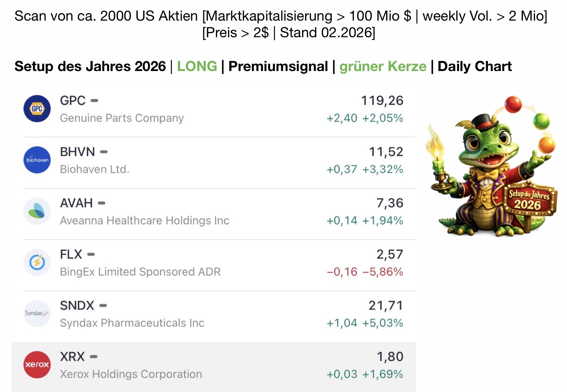Click FLX's red −5,86% change
Viewport: 567px width, 392px height.
coord(383,272)
